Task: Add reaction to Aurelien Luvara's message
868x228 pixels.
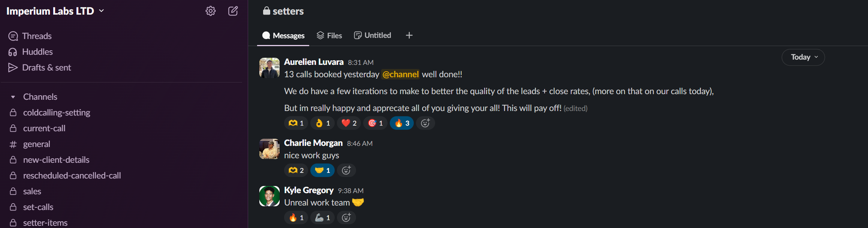Action: tap(425, 123)
